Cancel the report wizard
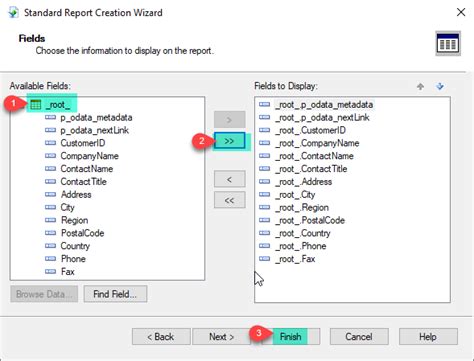 click(x=359, y=337)
